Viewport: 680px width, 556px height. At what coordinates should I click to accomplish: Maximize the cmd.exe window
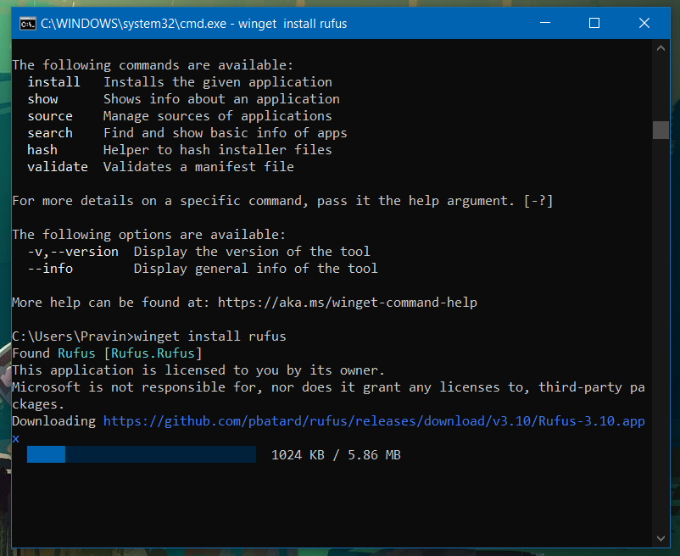[x=594, y=23]
